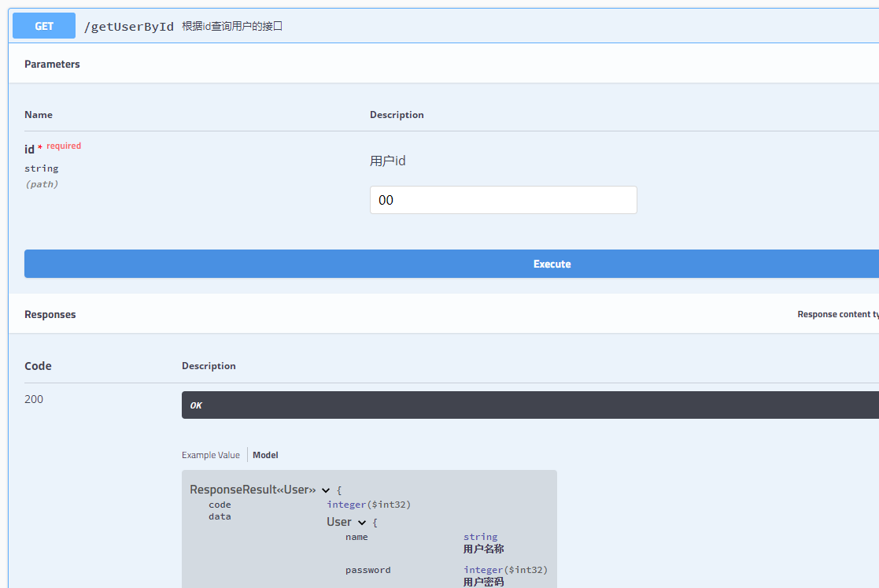Click the ResponseResult«User» model title

[x=253, y=490]
